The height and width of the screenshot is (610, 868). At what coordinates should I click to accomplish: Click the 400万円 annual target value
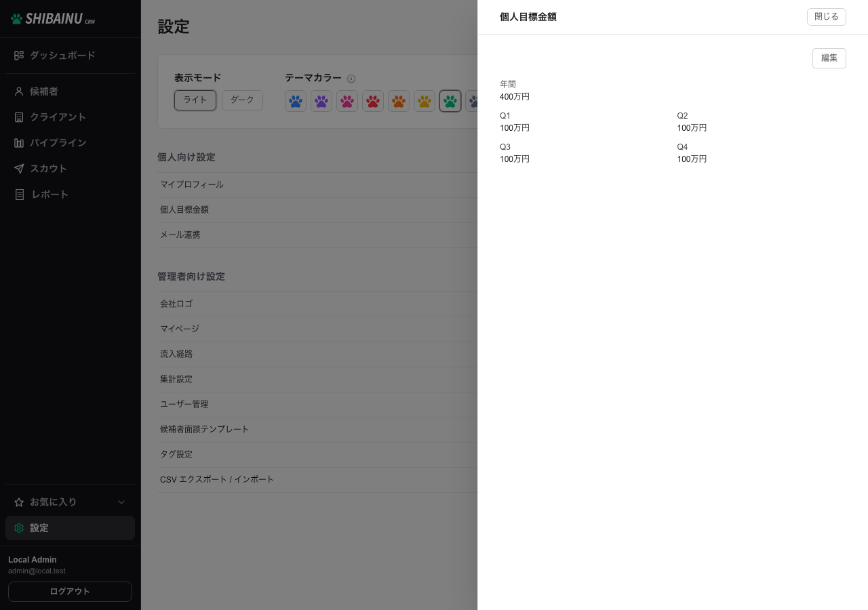[515, 97]
